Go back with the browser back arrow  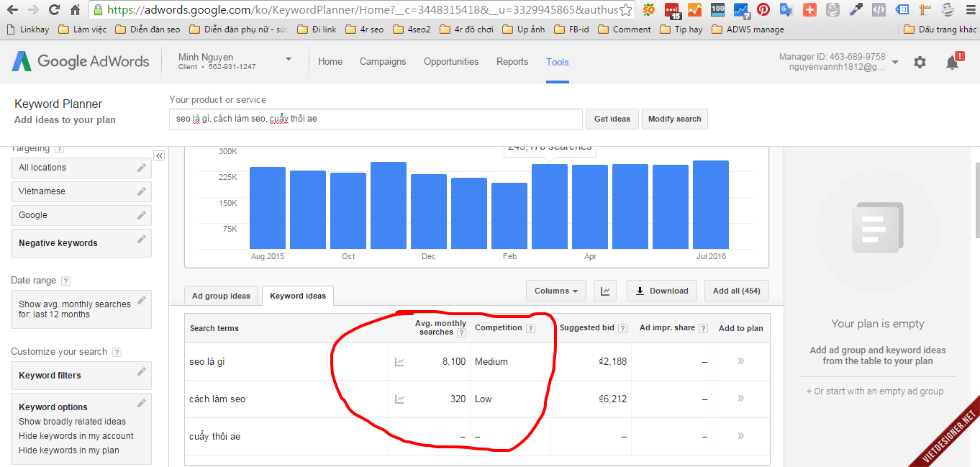coord(12,10)
